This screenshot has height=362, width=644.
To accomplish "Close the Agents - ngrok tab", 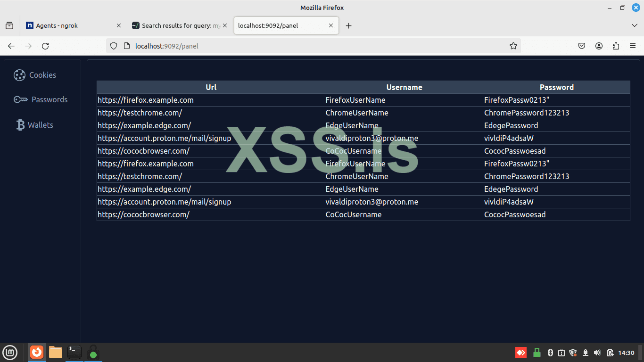I will 118,25.
